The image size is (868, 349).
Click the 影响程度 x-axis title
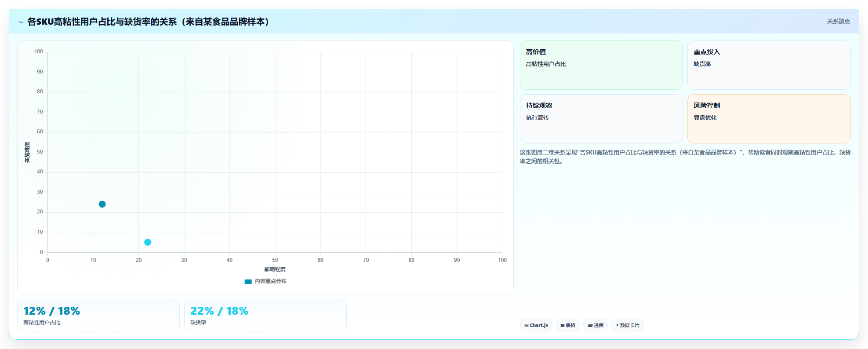point(275,269)
